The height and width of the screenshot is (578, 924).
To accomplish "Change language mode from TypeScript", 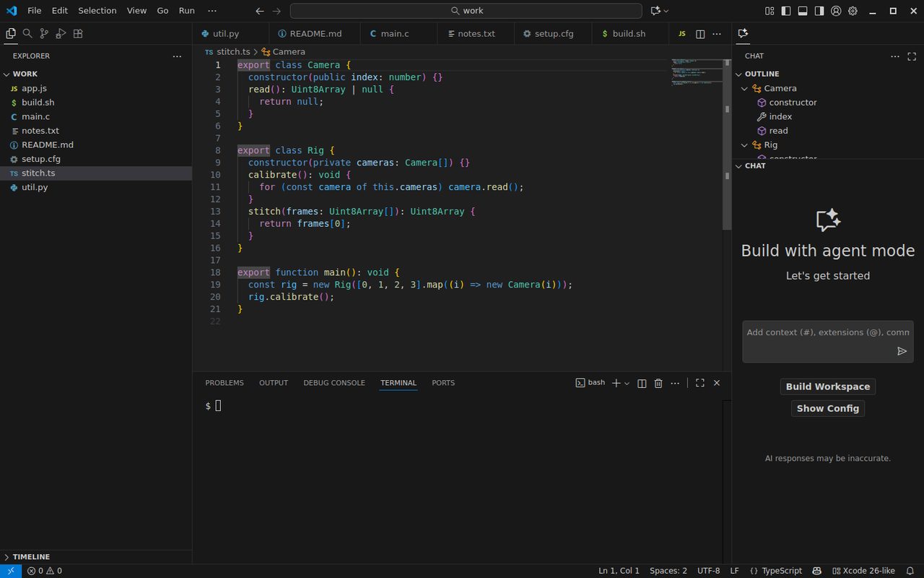I will 782,571.
